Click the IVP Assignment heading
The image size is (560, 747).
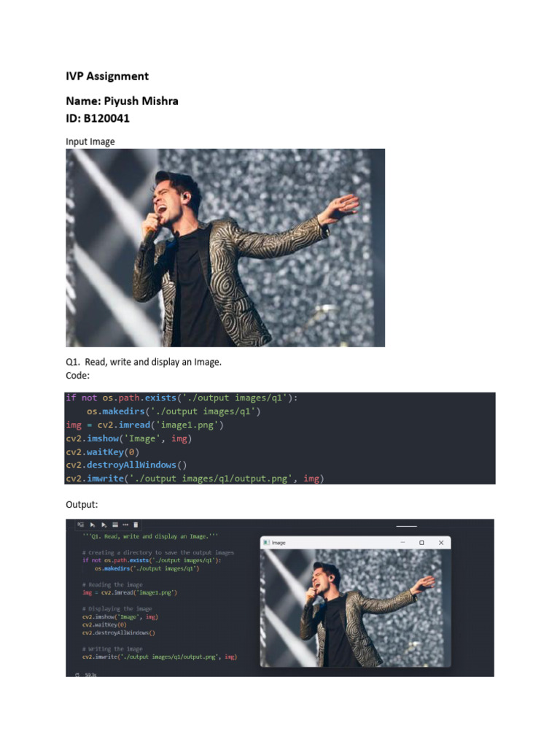click(107, 76)
